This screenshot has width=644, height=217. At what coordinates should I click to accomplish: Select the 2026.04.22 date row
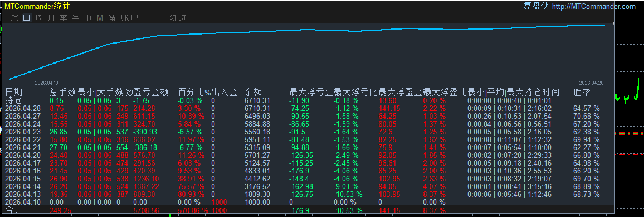point(23,139)
